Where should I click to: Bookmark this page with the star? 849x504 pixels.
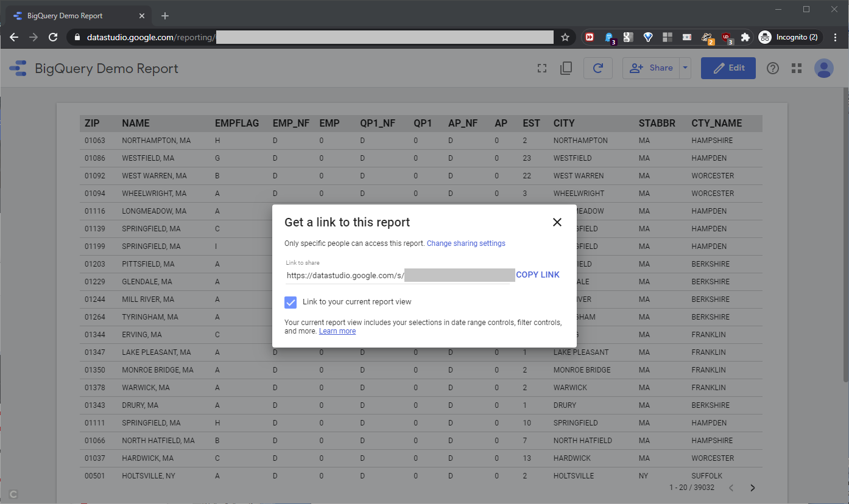[565, 37]
